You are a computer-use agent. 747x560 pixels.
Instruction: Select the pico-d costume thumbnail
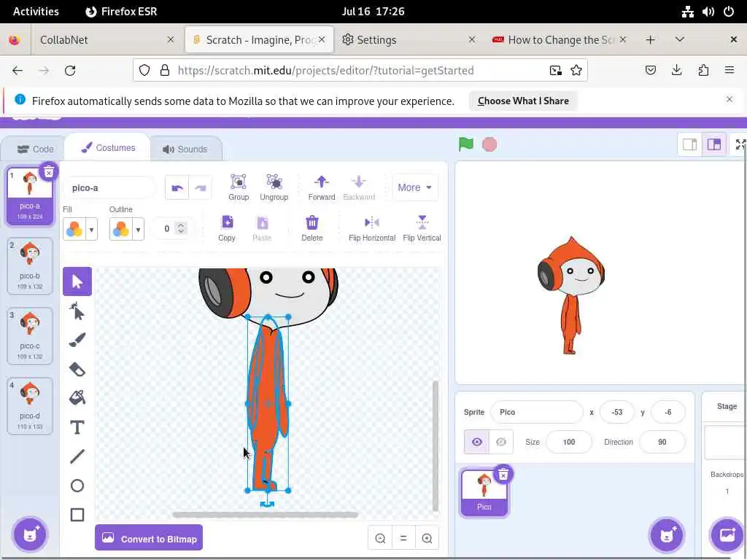(x=29, y=406)
